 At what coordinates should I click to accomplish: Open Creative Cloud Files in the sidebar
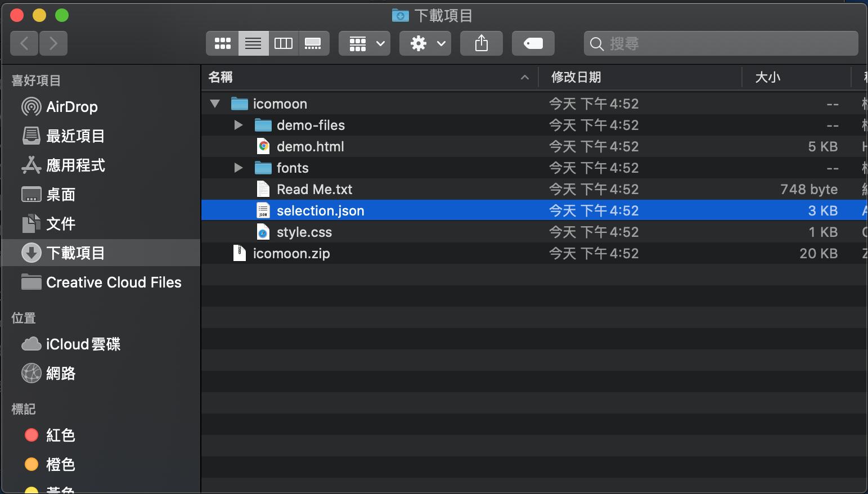click(x=101, y=282)
